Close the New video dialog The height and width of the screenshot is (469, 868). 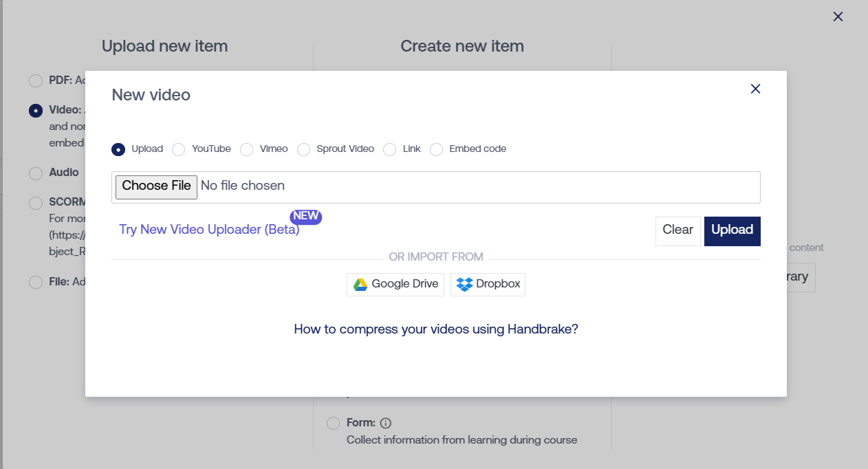755,89
